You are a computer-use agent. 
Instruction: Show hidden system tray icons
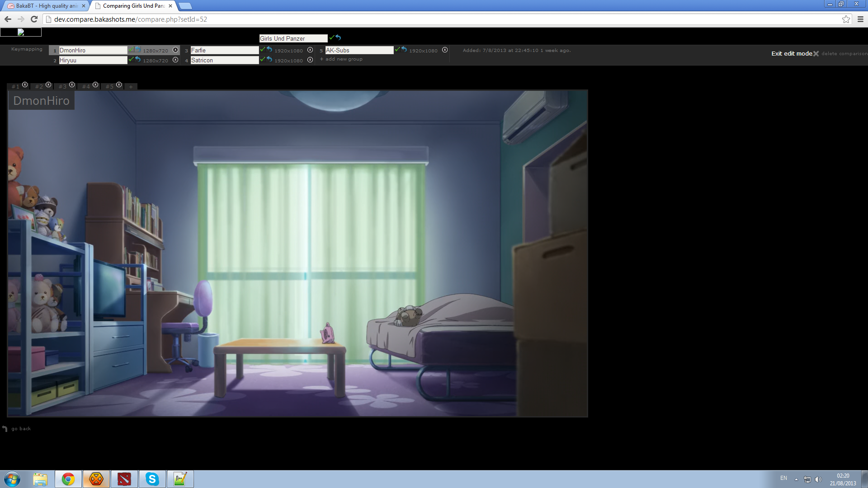click(x=796, y=479)
